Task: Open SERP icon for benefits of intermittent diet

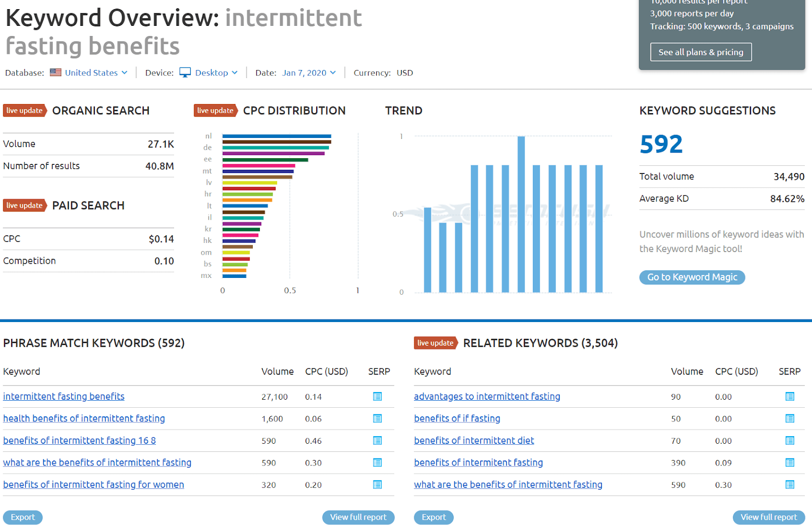Action: pyautogui.click(x=790, y=441)
